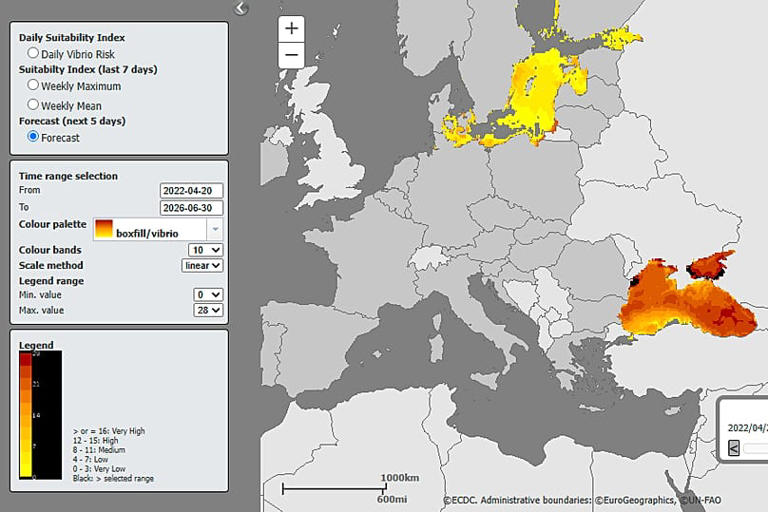768x512 pixels.
Task: Click the '8 - 11: Medium' legend text
Action: click(99, 450)
